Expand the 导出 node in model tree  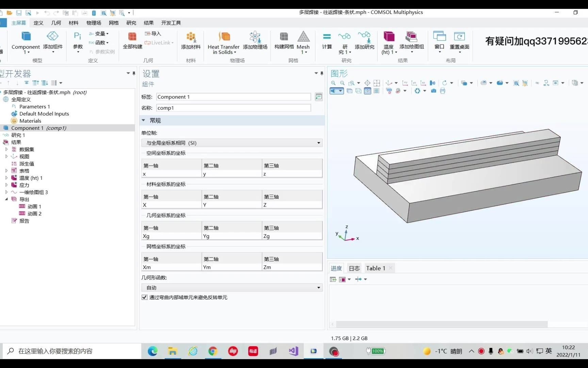(x=6, y=199)
